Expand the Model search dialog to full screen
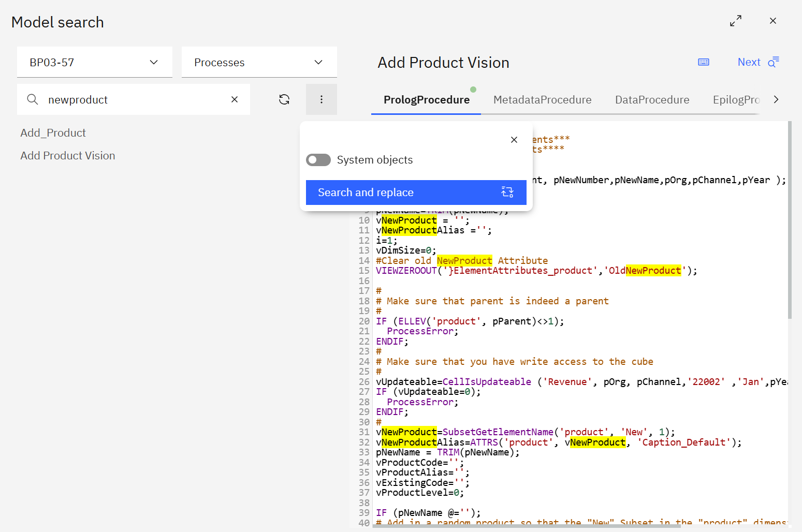802x532 pixels. (x=736, y=21)
